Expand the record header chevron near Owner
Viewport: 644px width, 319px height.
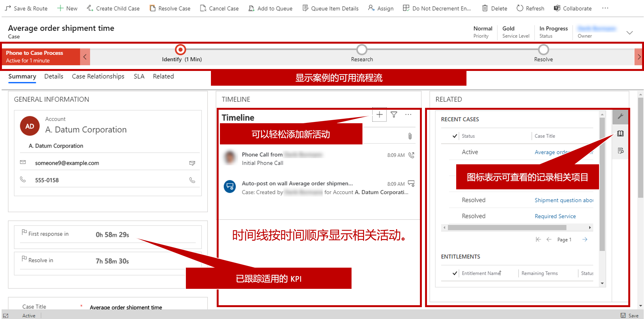coord(630,32)
